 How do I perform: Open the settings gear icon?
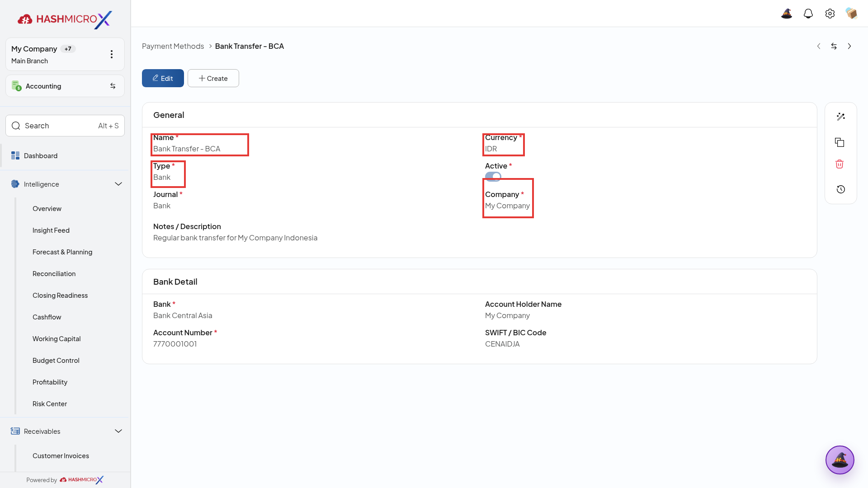830,14
